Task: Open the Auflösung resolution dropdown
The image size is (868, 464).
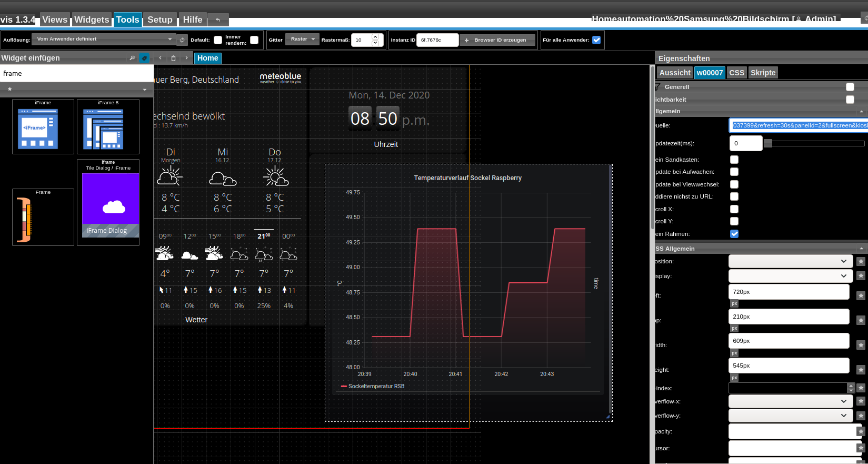Action: (104, 39)
